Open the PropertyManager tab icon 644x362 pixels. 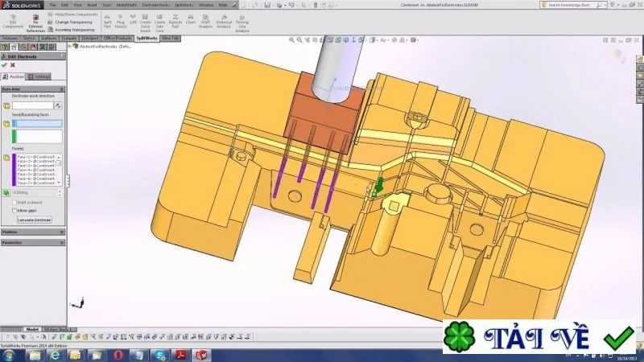click(14, 47)
